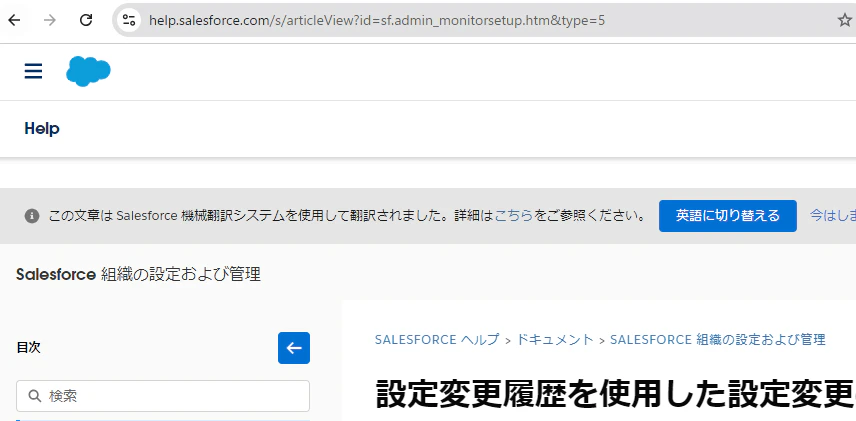
Task: Click the info icon in translation banner
Action: 32,216
